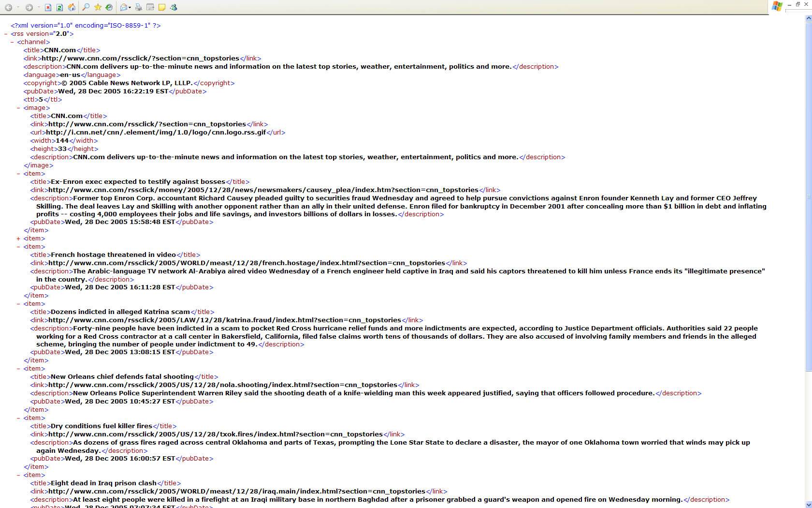Open the Back history dropdown arrow

[x=18, y=7]
